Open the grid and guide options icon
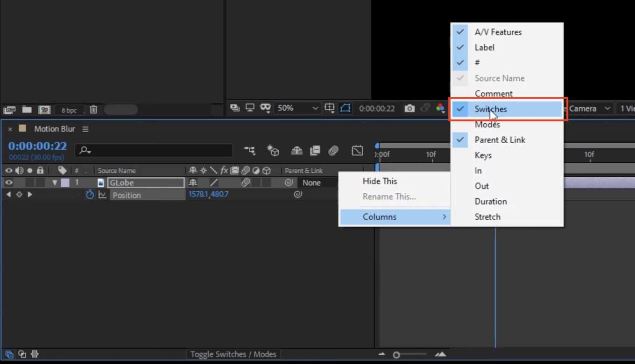 click(x=330, y=108)
